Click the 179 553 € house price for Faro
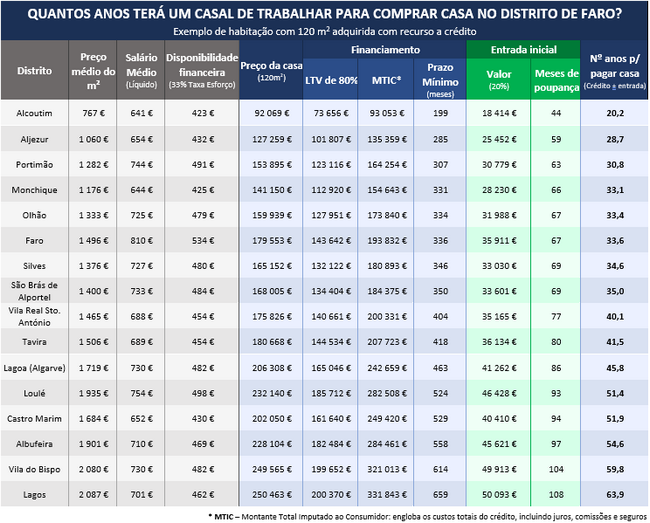The image size is (650, 523). 271,240
